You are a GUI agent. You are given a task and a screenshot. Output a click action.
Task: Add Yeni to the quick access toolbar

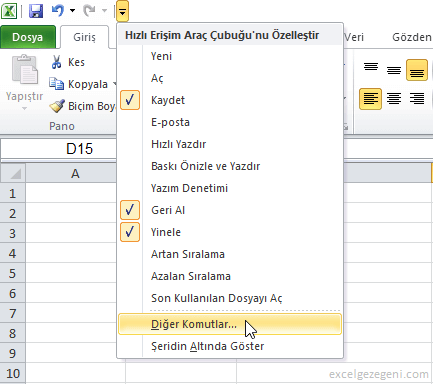(x=230, y=56)
